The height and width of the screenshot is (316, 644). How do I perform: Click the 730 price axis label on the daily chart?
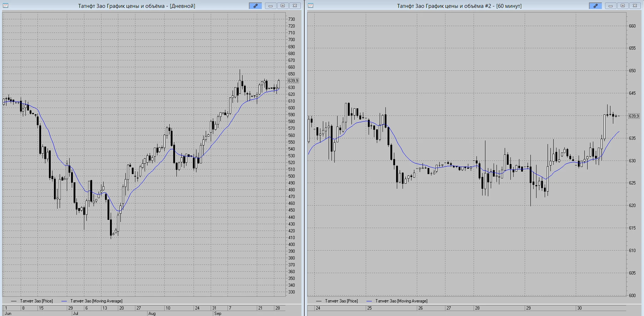pos(292,19)
